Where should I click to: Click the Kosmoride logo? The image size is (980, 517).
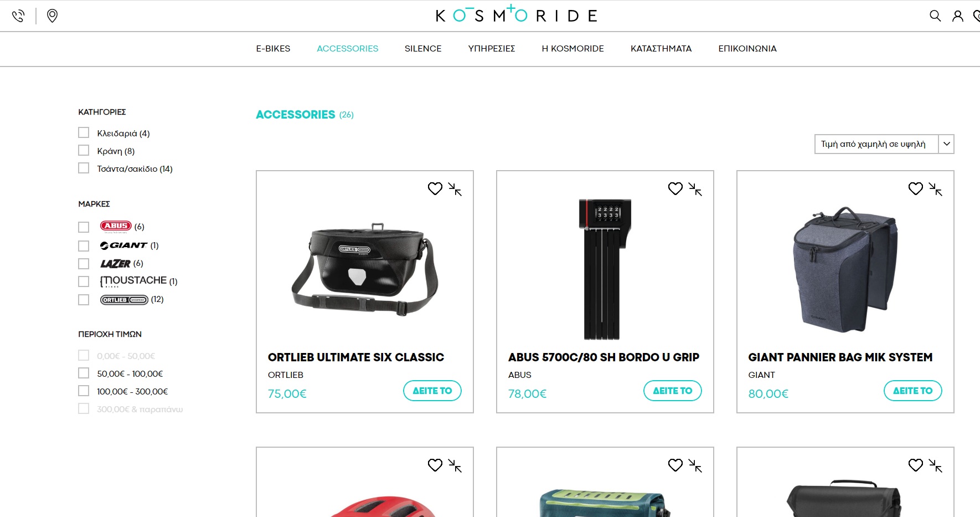pos(517,14)
